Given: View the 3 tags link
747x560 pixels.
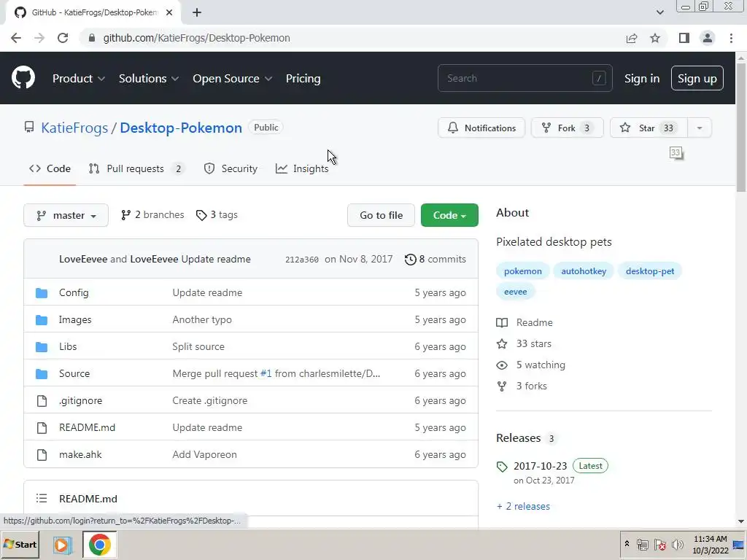Looking at the screenshot, I should pyautogui.click(x=217, y=215).
